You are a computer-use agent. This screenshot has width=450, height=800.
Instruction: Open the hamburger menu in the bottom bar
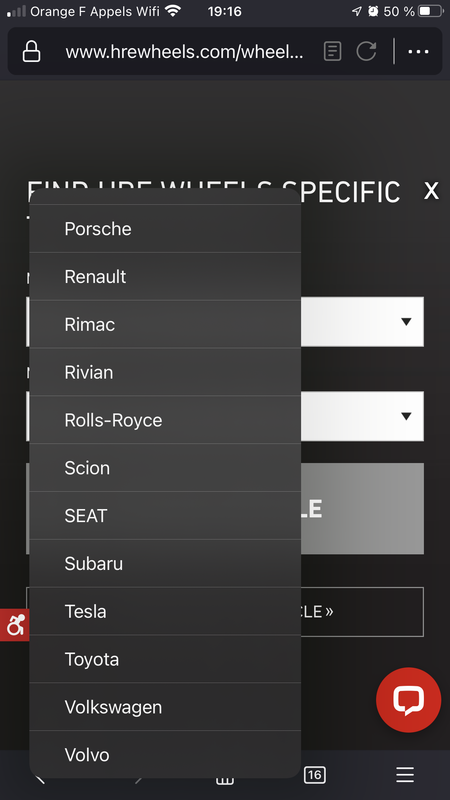[x=405, y=776]
